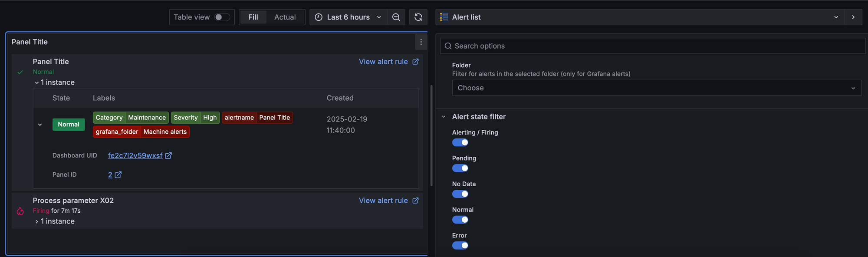Click the refresh dashboard icon
The width and height of the screenshot is (868, 257).
[418, 17]
